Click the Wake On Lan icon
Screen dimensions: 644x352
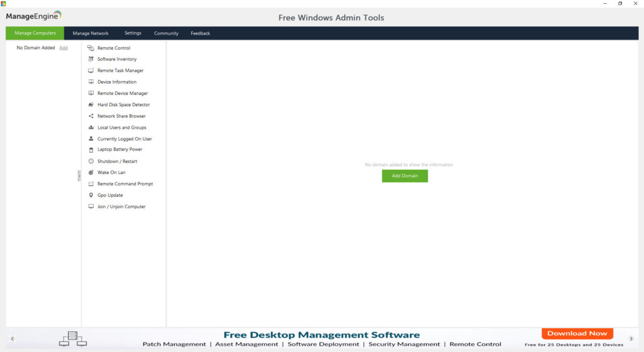(x=91, y=172)
